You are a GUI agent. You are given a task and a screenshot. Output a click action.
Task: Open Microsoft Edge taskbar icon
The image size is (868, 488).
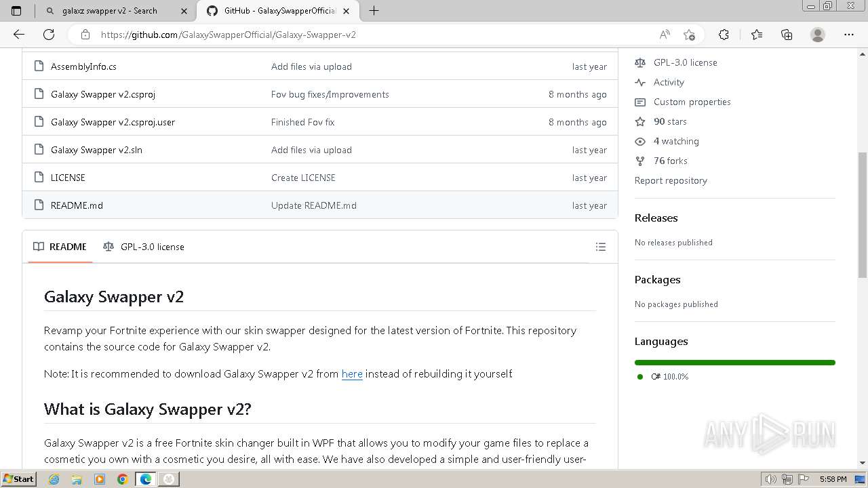145,479
